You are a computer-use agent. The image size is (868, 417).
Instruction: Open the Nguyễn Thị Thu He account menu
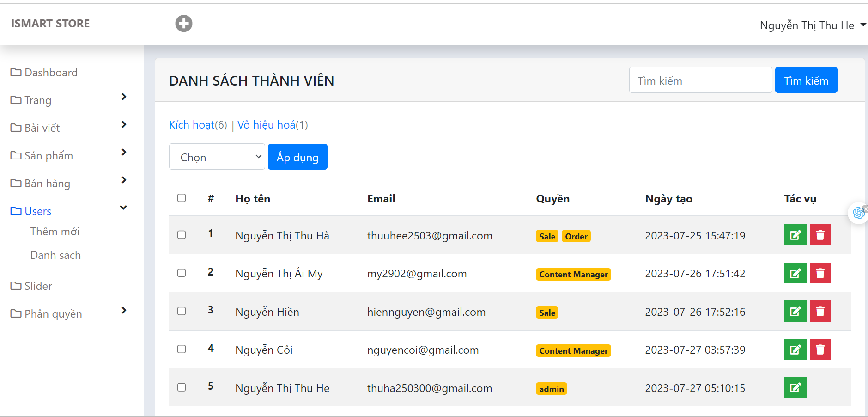[x=811, y=25]
